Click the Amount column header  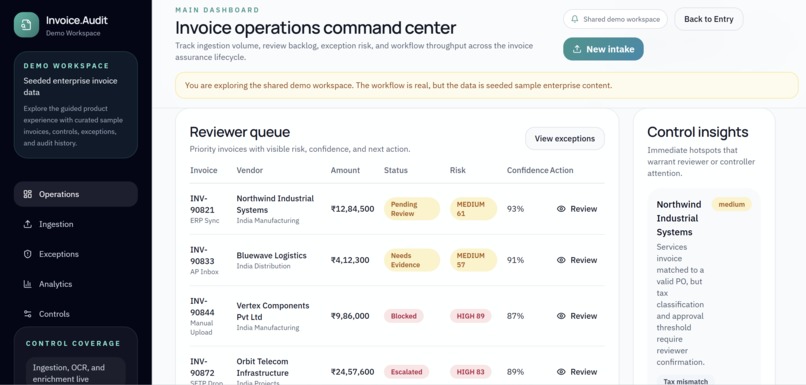345,170
